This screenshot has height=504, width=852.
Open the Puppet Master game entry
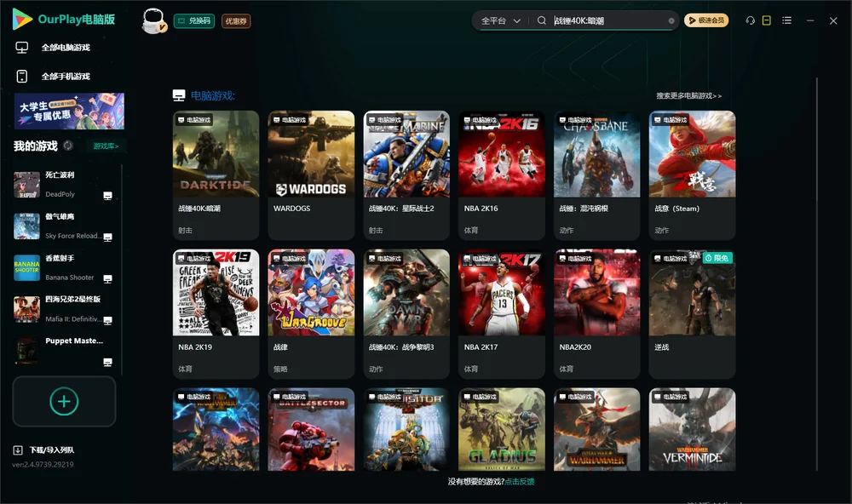62,351
